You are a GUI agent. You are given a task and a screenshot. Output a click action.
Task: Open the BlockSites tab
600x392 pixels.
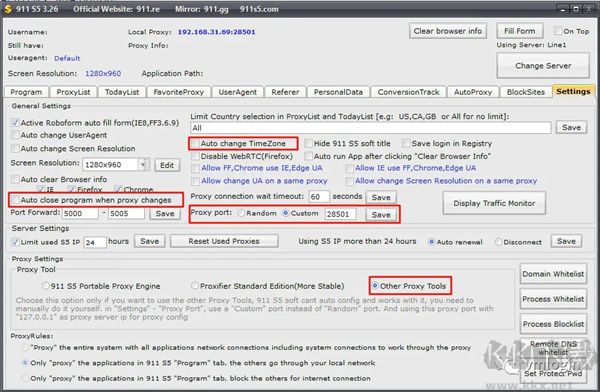pyautogui.click(x=525, y=92)
